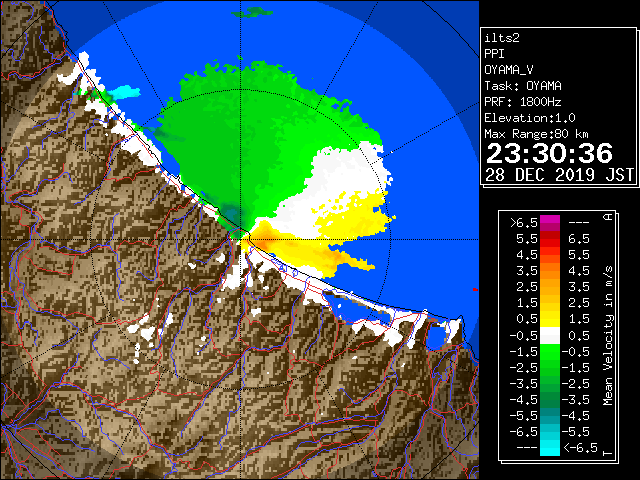Image resolution: width=640 pixels, height=480 pixels.
Task: Click the dark green echo at top of map
Action: coord(252,12)
